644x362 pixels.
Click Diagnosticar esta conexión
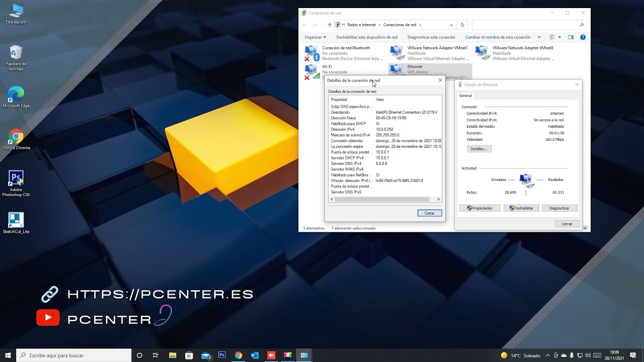point(431,37)
